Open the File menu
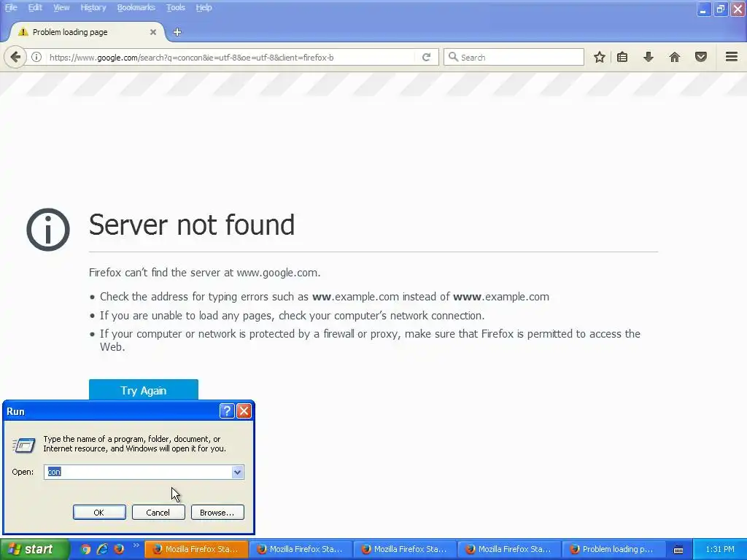Screen dimensions: 747x560 [11, 7]
